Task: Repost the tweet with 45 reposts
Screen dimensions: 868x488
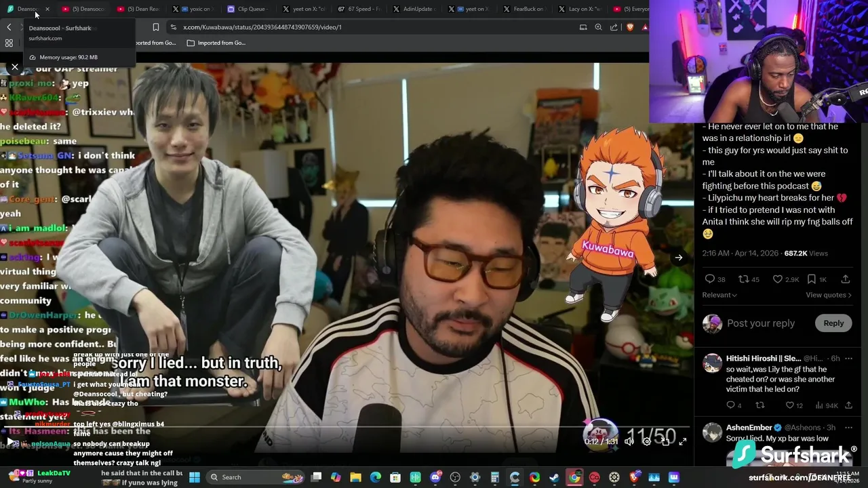Action: (749, 279)
